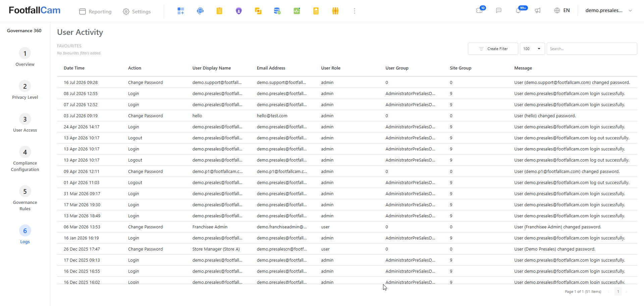Go to step 5 Governance Rules
Screen dimensions: 644x306
(25, 198)
